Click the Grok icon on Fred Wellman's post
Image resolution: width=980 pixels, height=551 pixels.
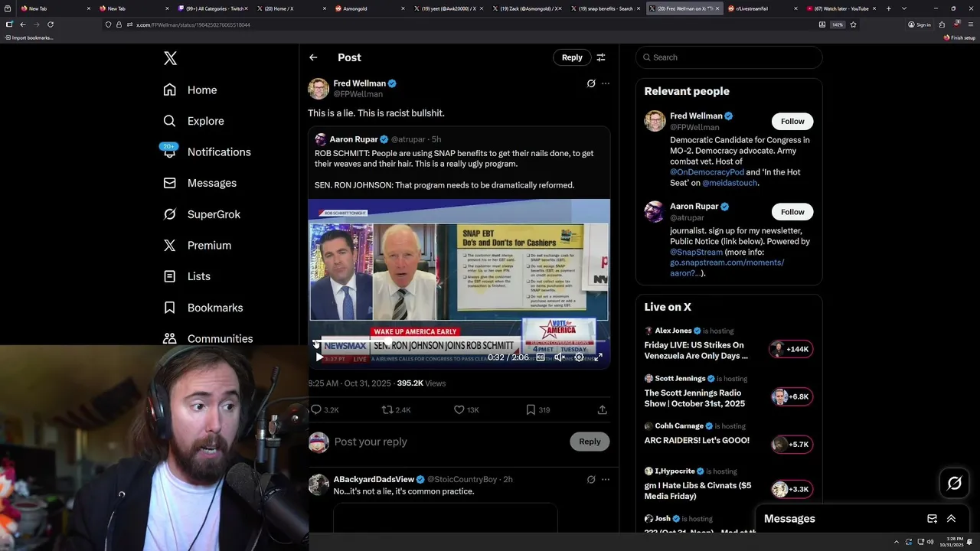click(x=591, y=83)
